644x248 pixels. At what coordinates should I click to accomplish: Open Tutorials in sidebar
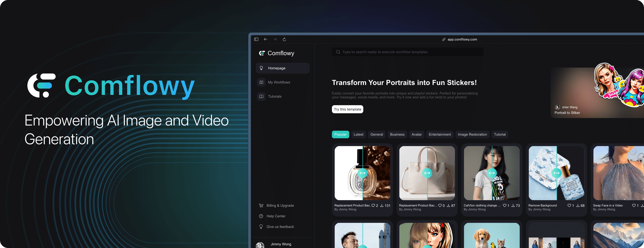(275, 96)
